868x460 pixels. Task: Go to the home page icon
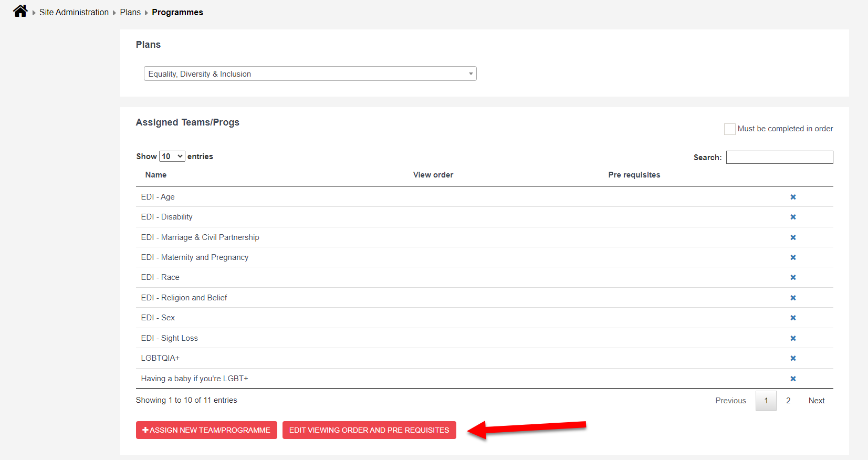(20, 11)
